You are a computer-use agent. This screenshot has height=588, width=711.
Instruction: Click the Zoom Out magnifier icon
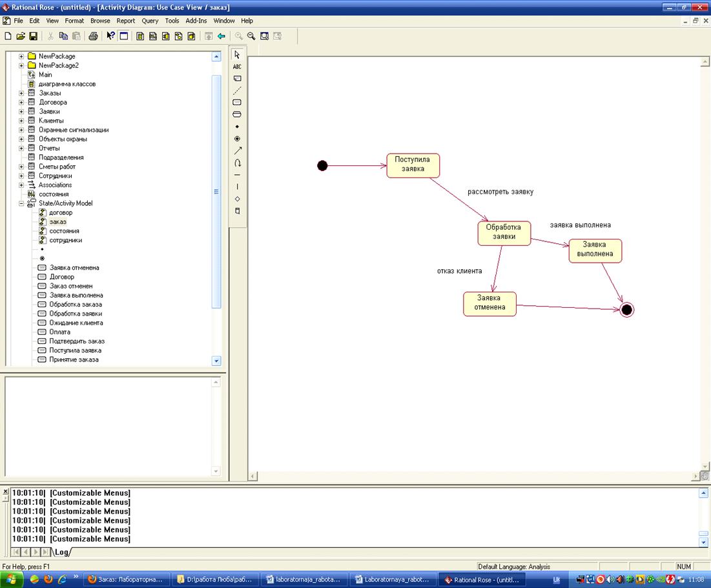pos(251,36)
